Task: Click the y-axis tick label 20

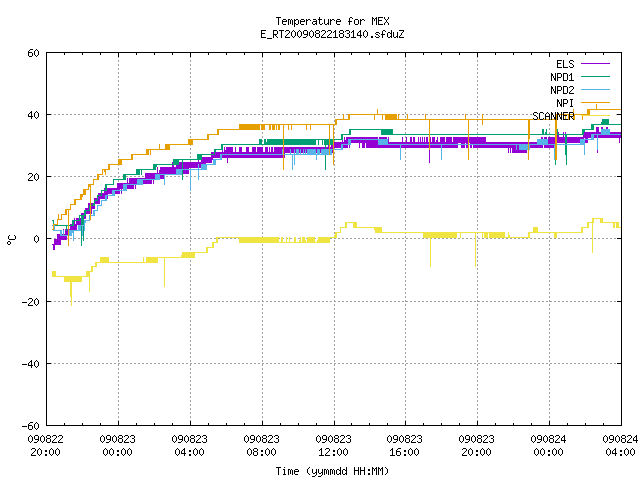Action: click(33, 177)
